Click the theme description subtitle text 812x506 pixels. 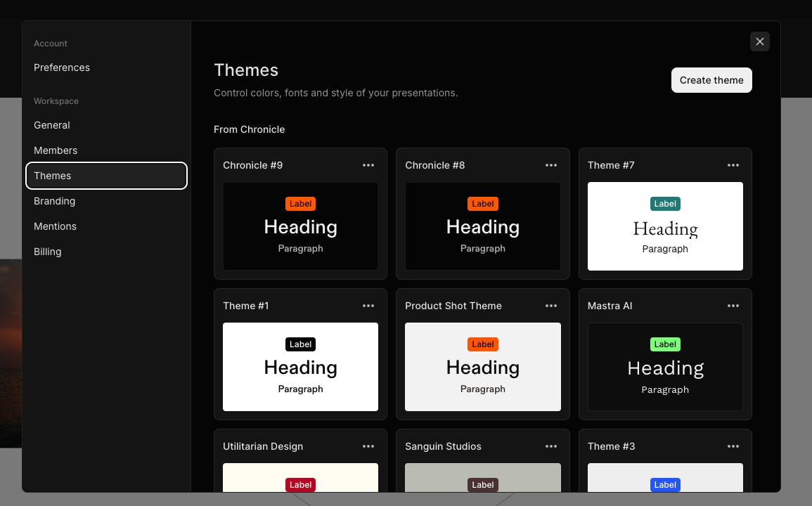point(335,93)
